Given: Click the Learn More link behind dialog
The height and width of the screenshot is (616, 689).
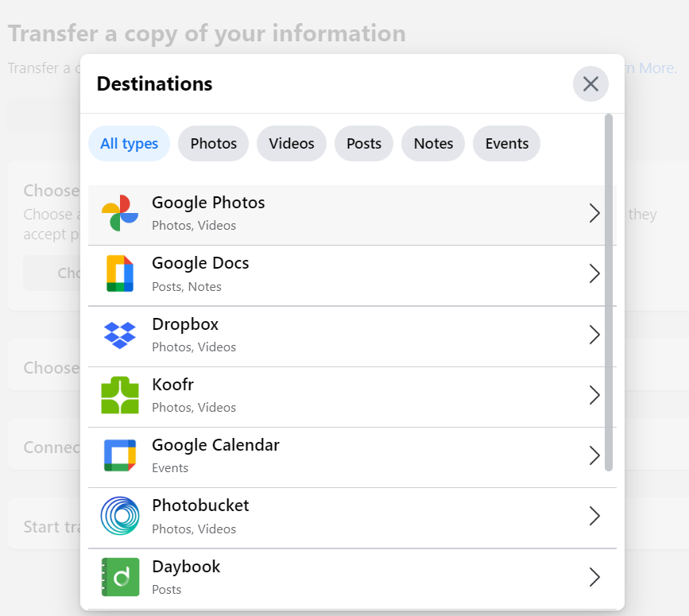Looking at the screenshot, I should (x=650, y=68).
